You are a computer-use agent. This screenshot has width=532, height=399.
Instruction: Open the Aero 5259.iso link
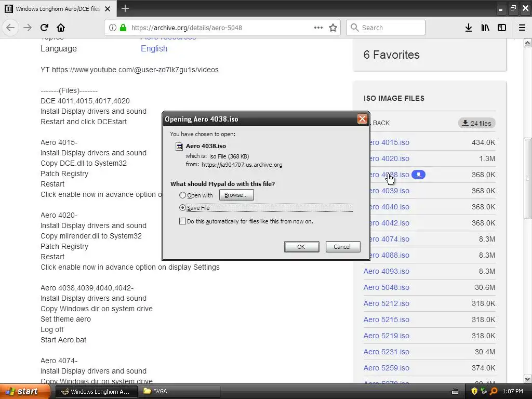point(387,368)
